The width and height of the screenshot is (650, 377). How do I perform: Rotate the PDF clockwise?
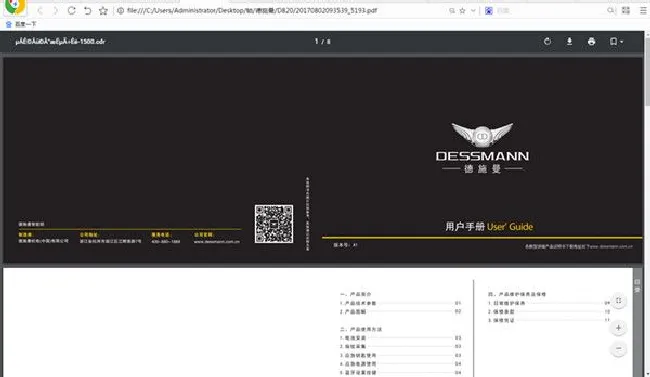click(x=547, y=41)
